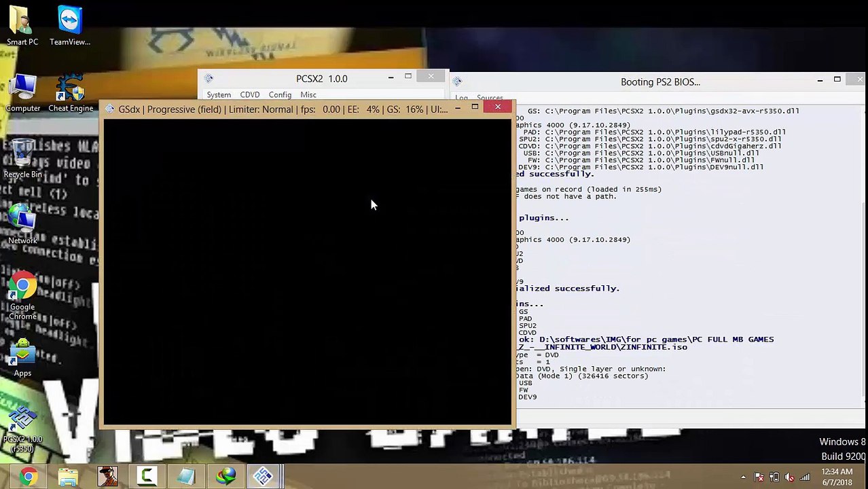868x489 pixels.
Task: Select the PCSX2 1.0.0 desktop shortcut
Action: [22, 429]
